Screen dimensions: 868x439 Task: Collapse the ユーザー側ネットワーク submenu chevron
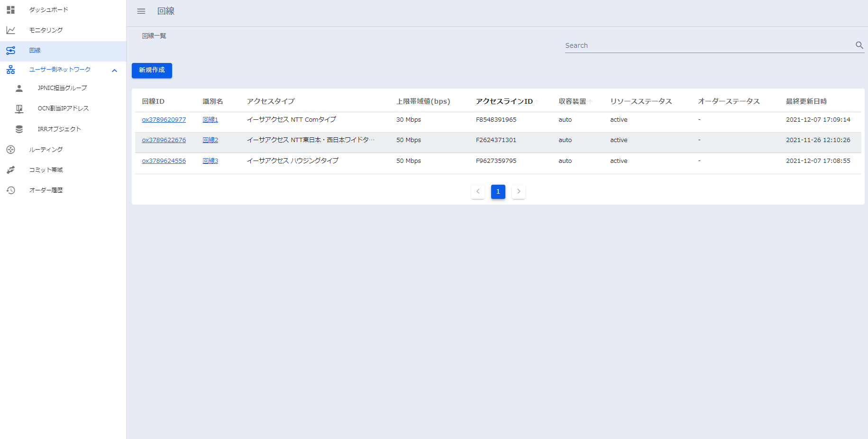[x=114, y=71]
